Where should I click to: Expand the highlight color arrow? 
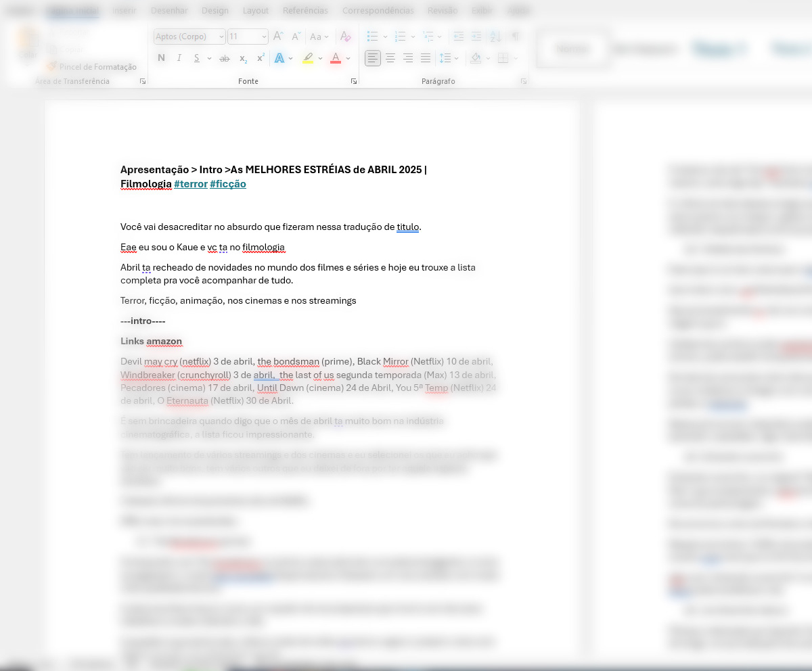320,58
